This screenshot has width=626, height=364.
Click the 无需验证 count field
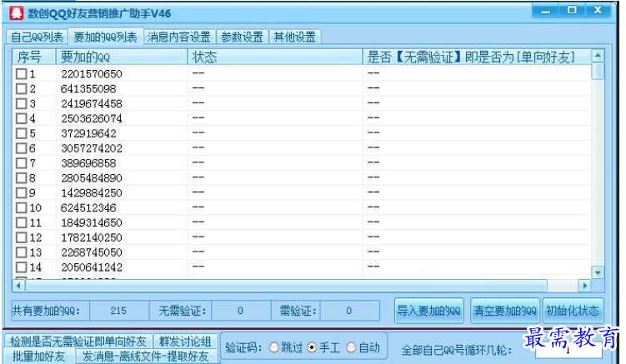tap(240, 311)
